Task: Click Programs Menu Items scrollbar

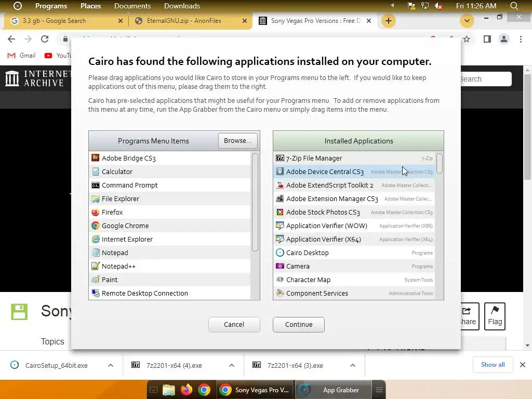Action: [x=255, y=202]
